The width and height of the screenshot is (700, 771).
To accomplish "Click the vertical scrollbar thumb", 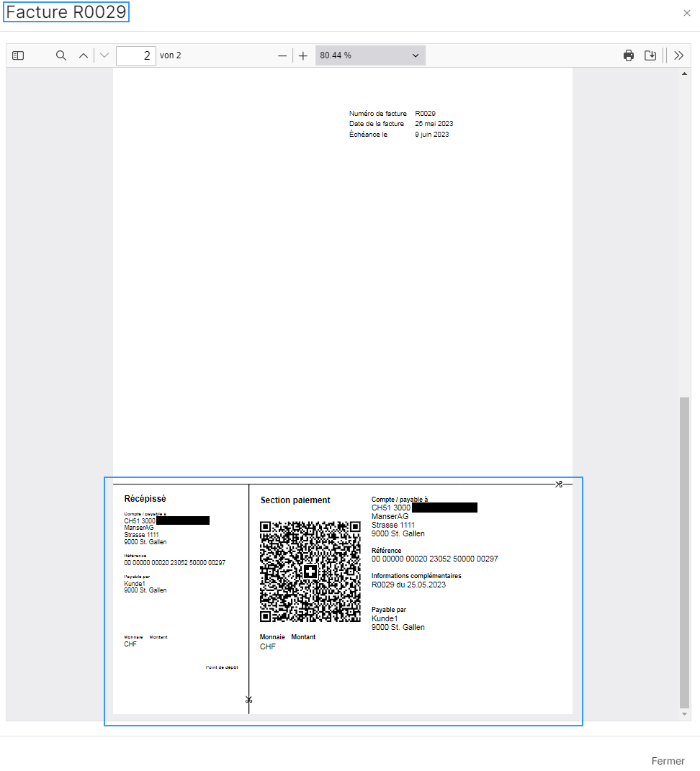I will pyautogui.click(x=684, y=552).
